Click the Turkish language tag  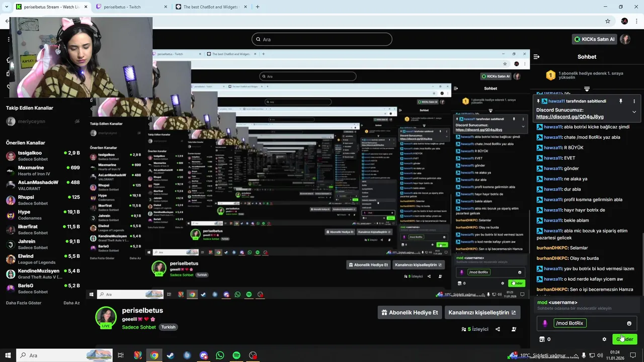coord(168,327)
